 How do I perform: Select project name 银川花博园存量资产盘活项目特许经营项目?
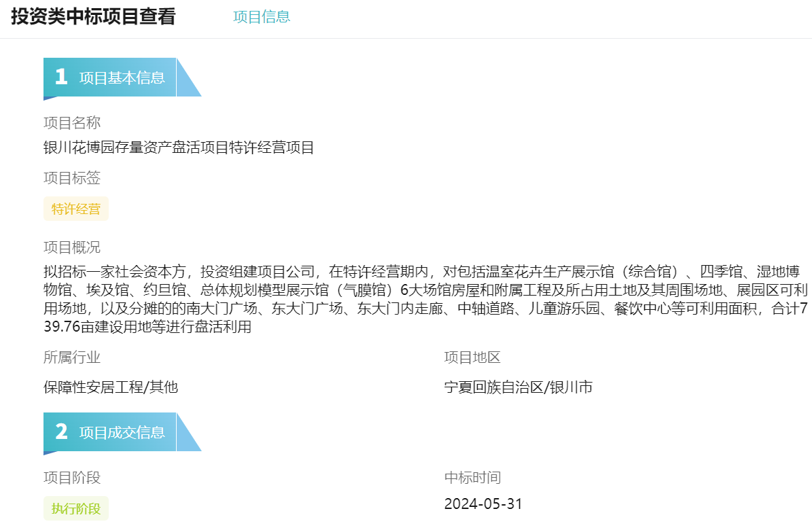[x=179, y=147]
